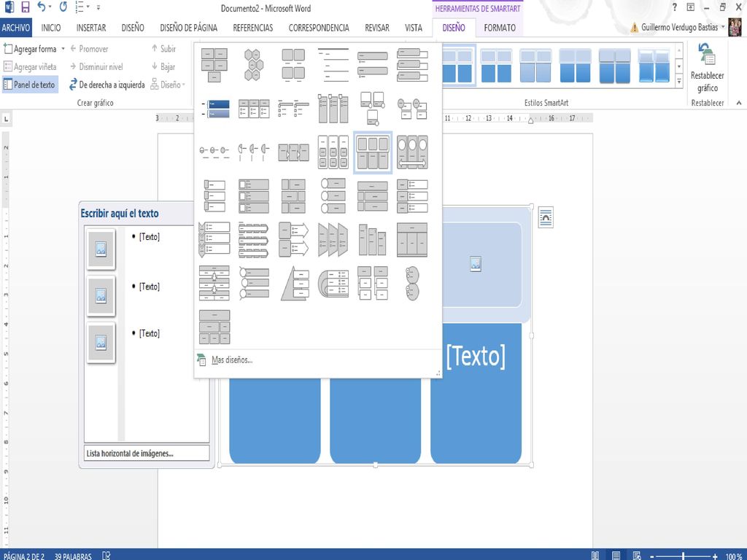Click the first [Texto] bullet in text pane
The width and height of the screenshot is (747, 560).
149,237
